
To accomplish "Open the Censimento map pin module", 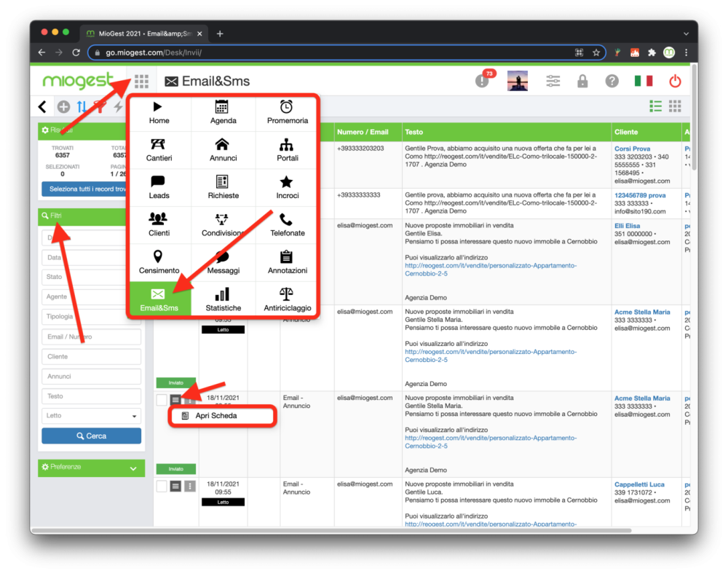I will (159, 263).
